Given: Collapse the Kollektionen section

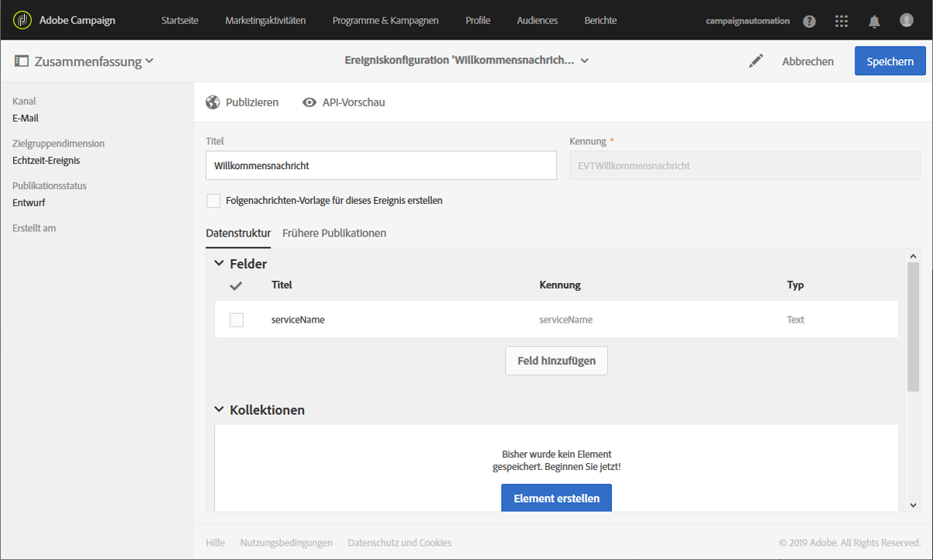Looking at the screenshot, I should [x=219, y=410].
